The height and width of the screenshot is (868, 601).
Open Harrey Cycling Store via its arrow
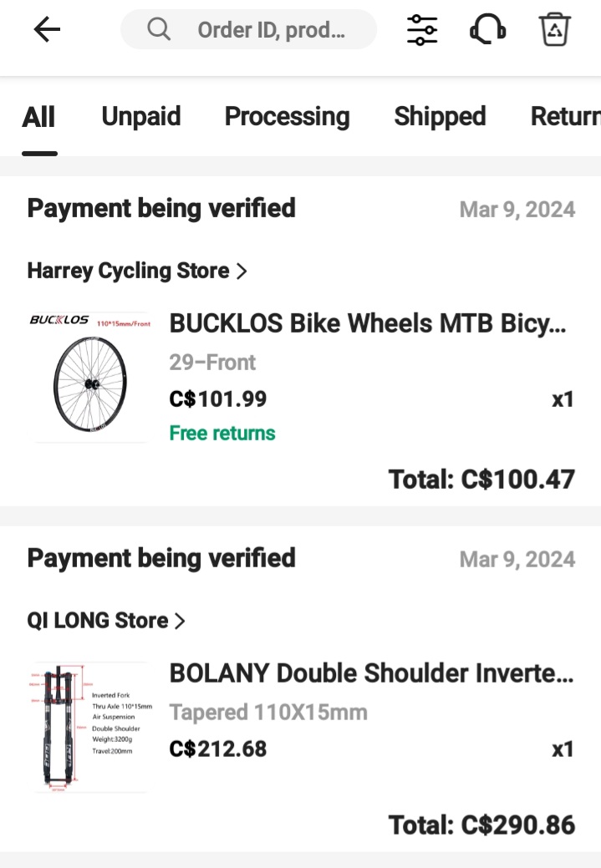[242, 270]
